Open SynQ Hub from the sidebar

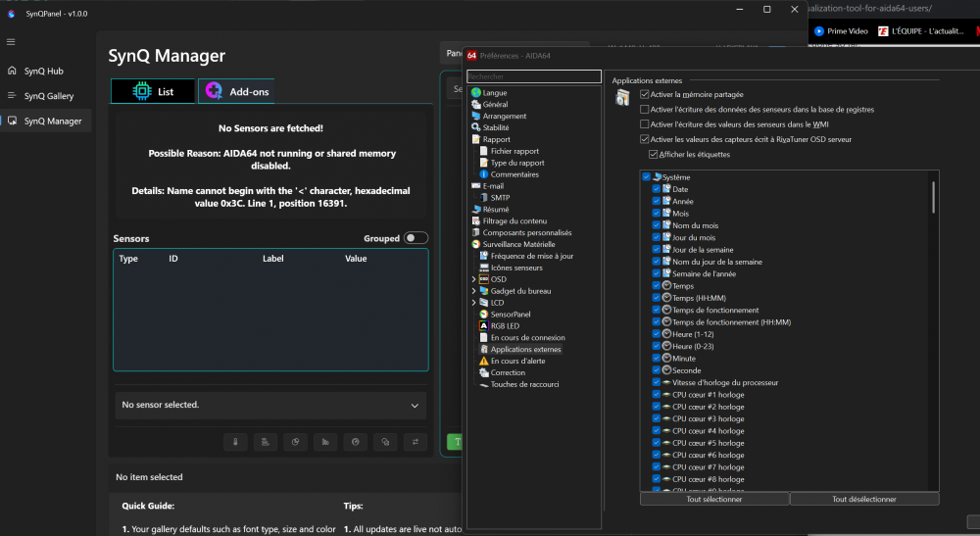click(x=43, y=71)
